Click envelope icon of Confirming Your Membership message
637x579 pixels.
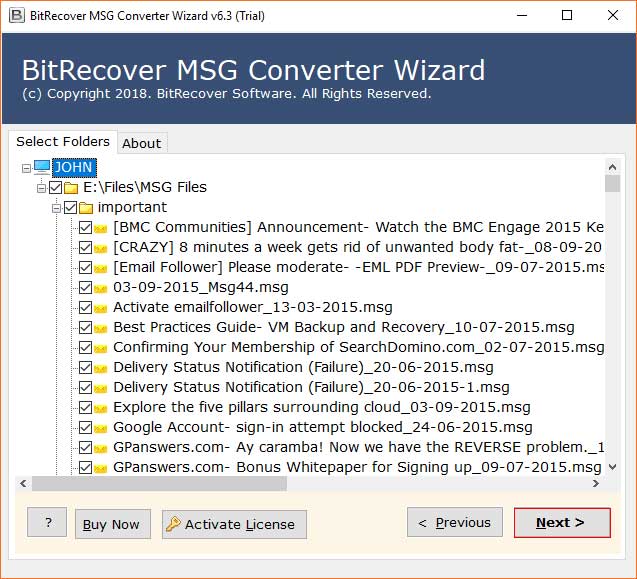click(100, 348)
